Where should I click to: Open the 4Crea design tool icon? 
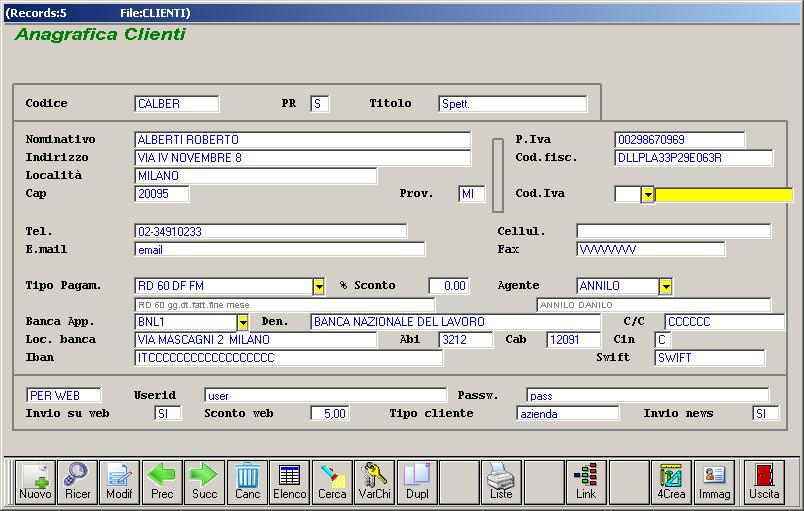pos(671,482)
